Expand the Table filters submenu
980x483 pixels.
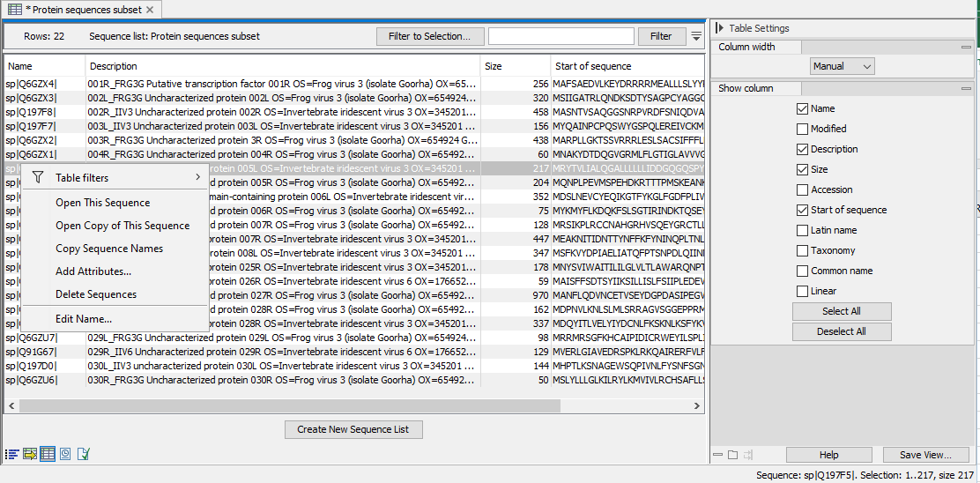pos(116,178)
